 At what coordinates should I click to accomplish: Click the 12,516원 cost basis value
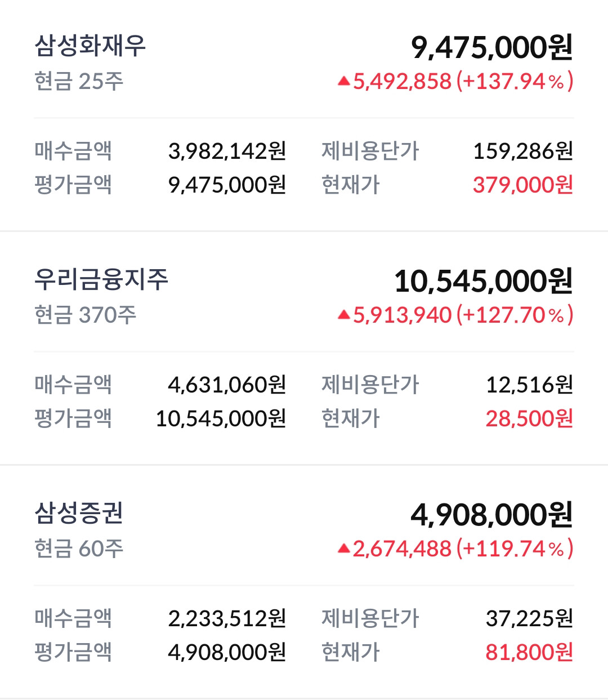pos(529,385)
